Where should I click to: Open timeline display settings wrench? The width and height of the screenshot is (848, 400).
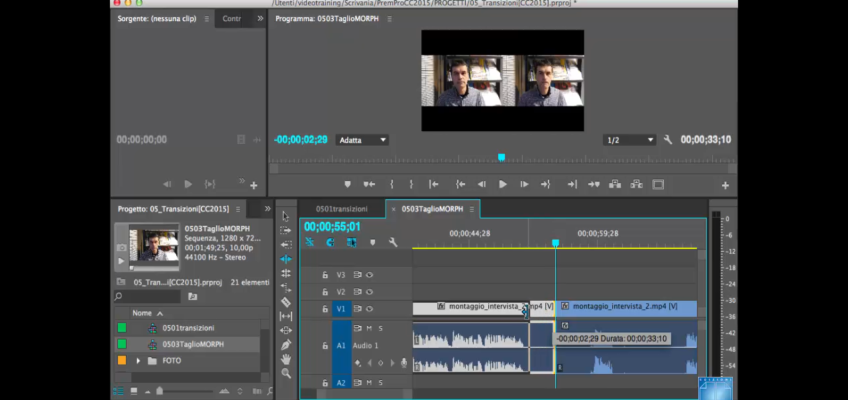click(x=393, y=242)
